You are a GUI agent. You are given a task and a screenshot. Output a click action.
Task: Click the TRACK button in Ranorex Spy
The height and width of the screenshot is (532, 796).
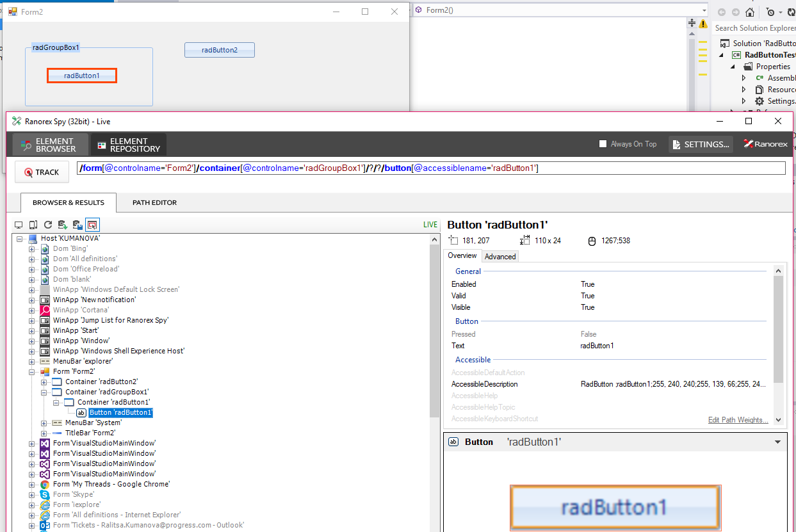pos(42,172)
